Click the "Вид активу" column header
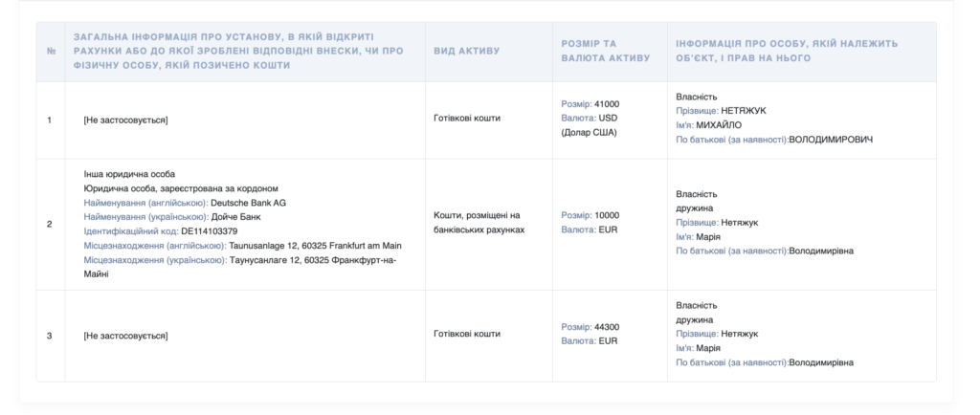Viewport: 980px width, 415px height. pos(466,51)
